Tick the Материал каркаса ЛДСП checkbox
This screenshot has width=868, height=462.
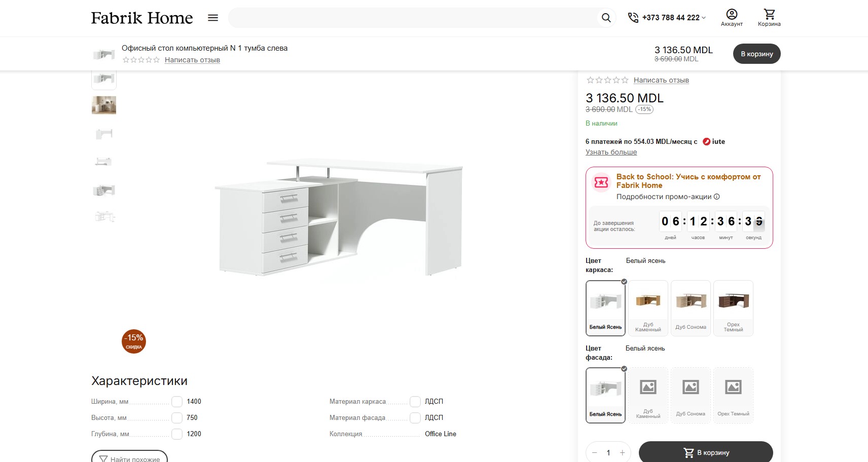(415, 402)
